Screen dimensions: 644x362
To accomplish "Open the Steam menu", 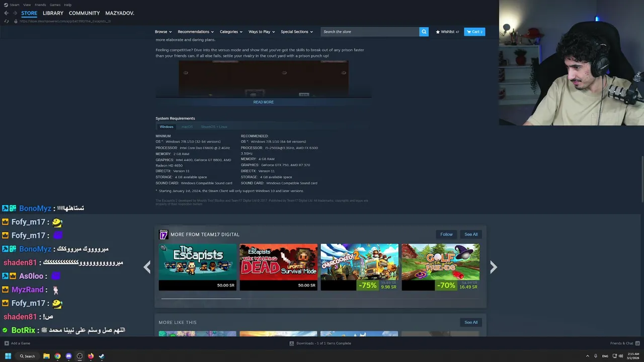I will [x=15, y=5].
